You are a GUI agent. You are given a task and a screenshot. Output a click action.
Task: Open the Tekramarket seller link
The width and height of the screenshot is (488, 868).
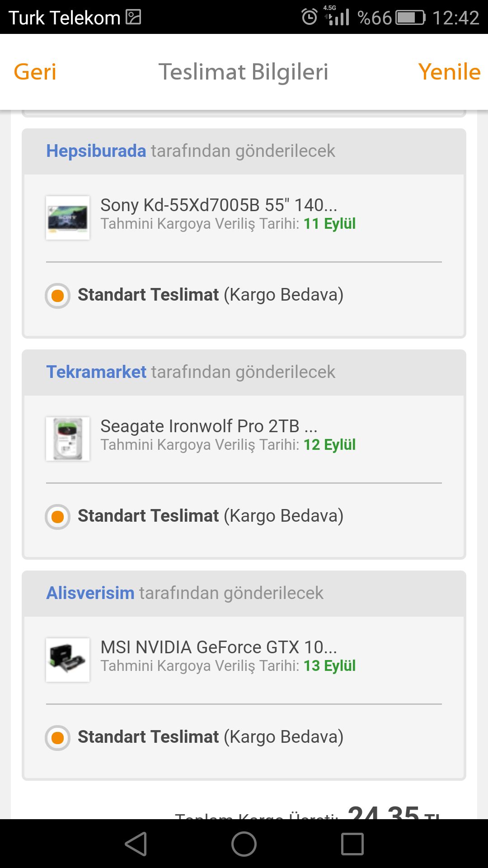tap(96, 372)
